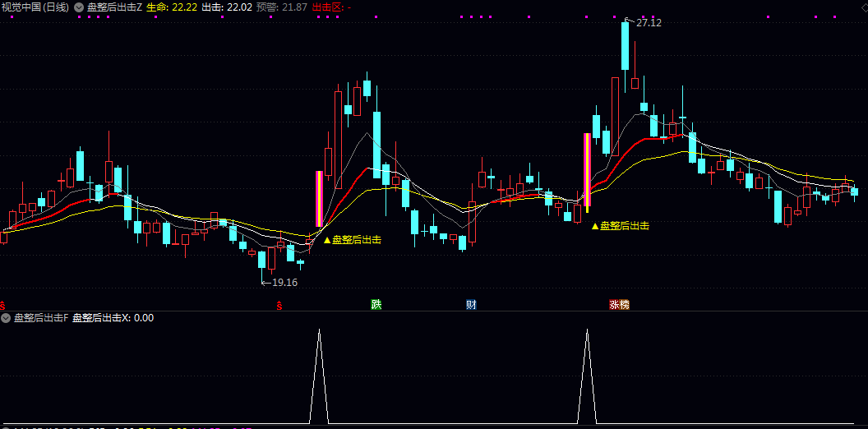Click the first white spike peak in sub-panel

pyautogui.click(x=319, y=330)
